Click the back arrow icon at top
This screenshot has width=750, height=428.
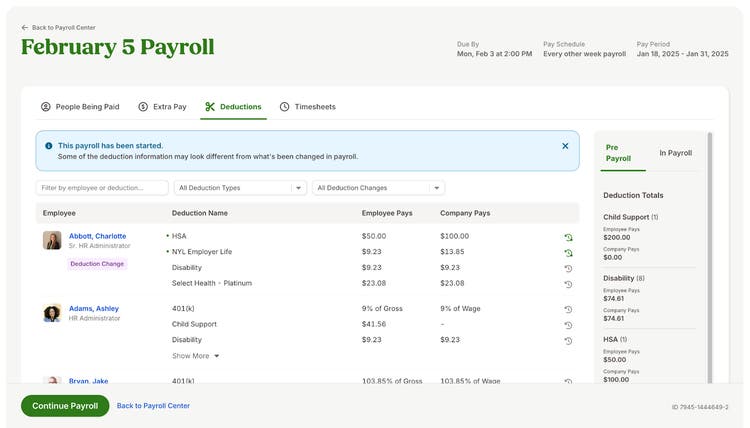[x=25, y=28]
